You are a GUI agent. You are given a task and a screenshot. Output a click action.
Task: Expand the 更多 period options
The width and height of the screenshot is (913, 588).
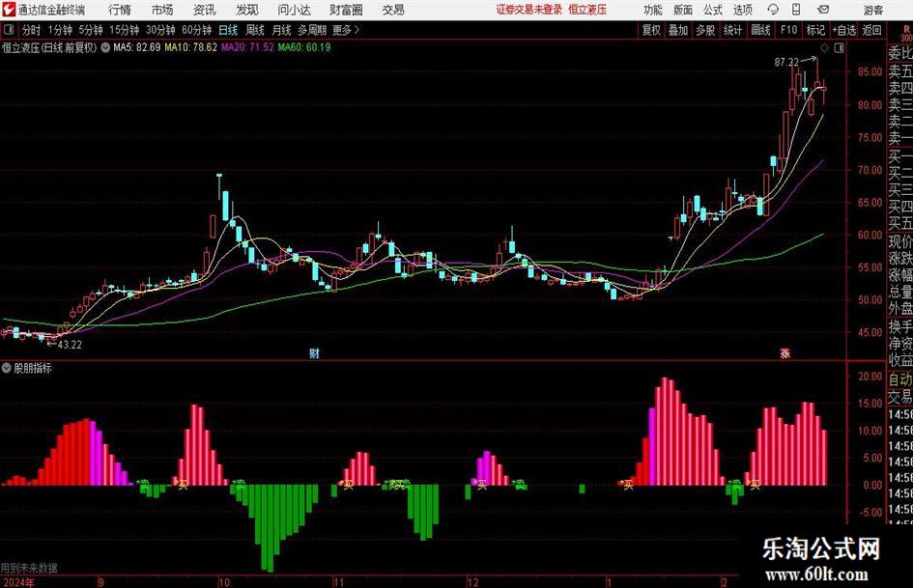(347, 30)
